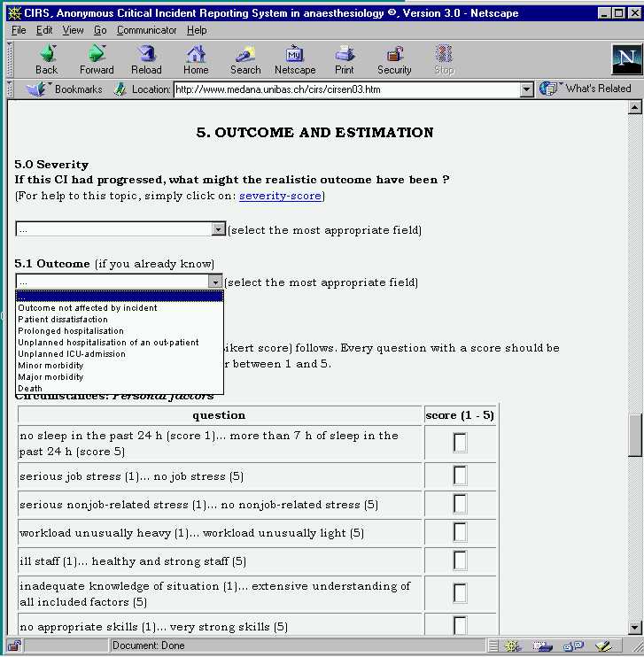Check score box for ill staff row
Screen dimensions: 644x657
tap(460, 560)
